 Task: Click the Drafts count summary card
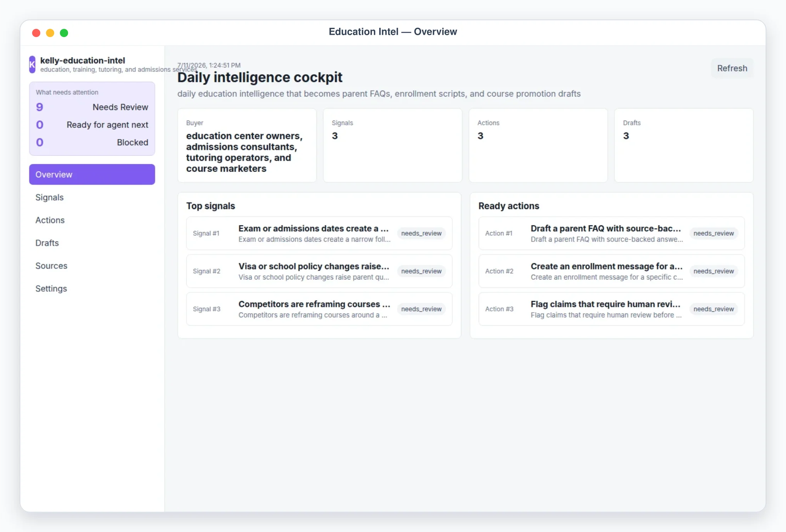684,145
